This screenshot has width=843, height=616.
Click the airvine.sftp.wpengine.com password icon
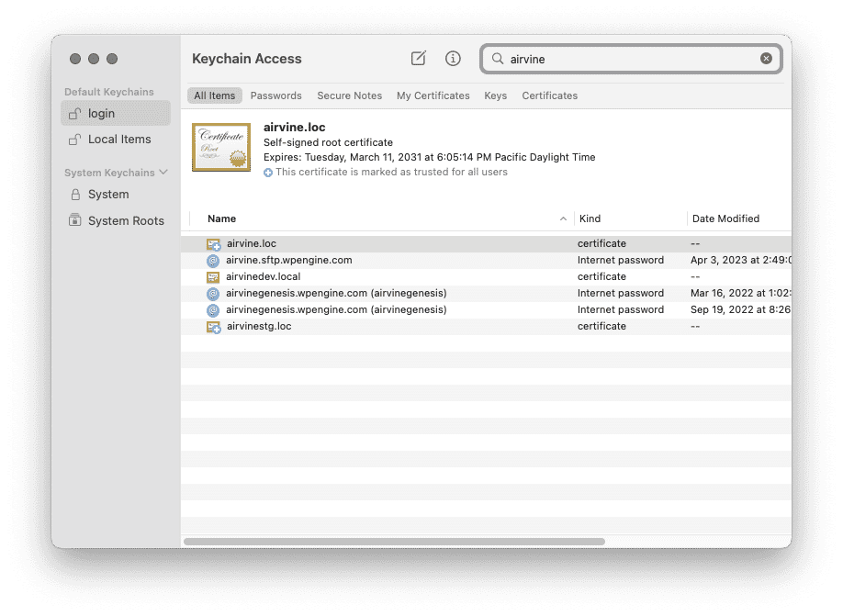[x=213, y=261]
